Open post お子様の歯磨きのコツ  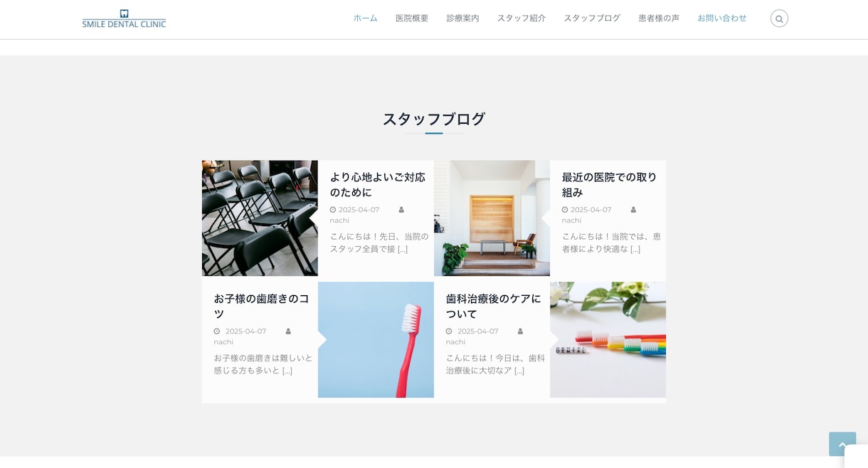261,307
